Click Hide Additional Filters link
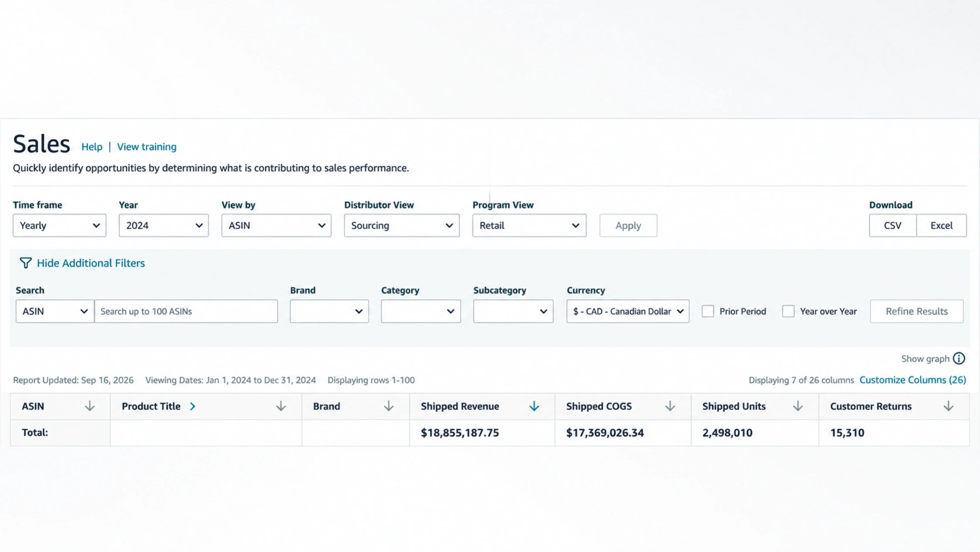Screen dimensions: 980x552 pyautogui.click(x=91, y=263)
